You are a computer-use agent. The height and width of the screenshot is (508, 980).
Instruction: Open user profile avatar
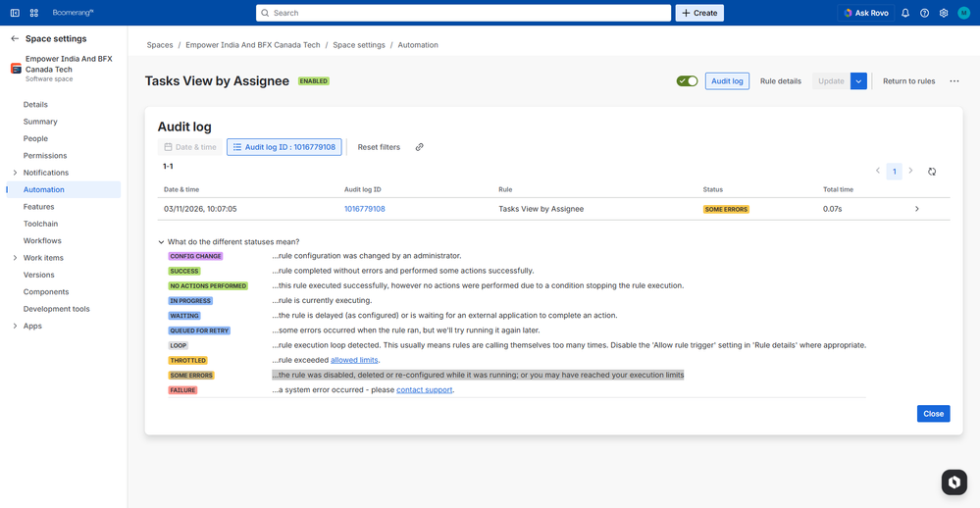click(x=963, y=13)
